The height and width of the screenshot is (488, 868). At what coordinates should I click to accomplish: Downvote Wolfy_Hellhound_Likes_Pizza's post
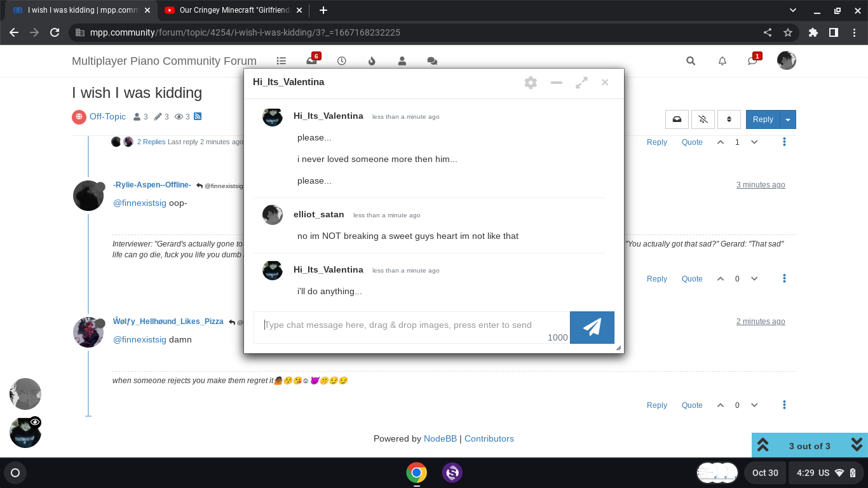tap(754, 405)
